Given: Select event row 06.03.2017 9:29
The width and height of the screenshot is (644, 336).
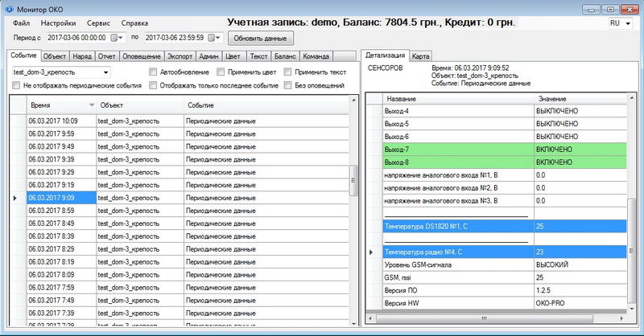Looking at the screenshot, I should coord(188,172).
